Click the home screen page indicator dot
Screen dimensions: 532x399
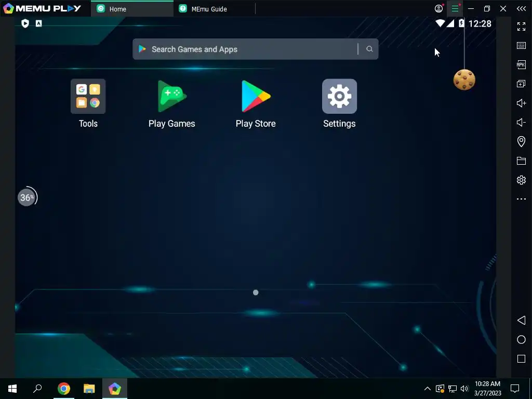(256, 292)
